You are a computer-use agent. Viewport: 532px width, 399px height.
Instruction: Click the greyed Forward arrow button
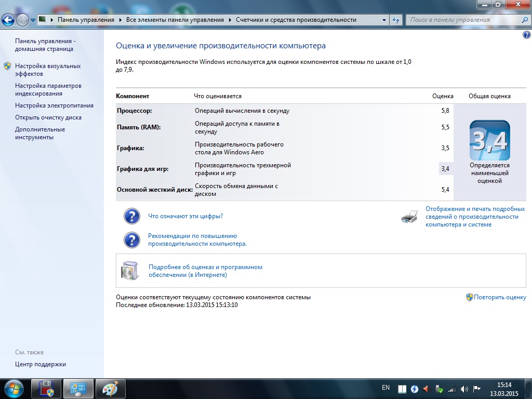(22, 20)
